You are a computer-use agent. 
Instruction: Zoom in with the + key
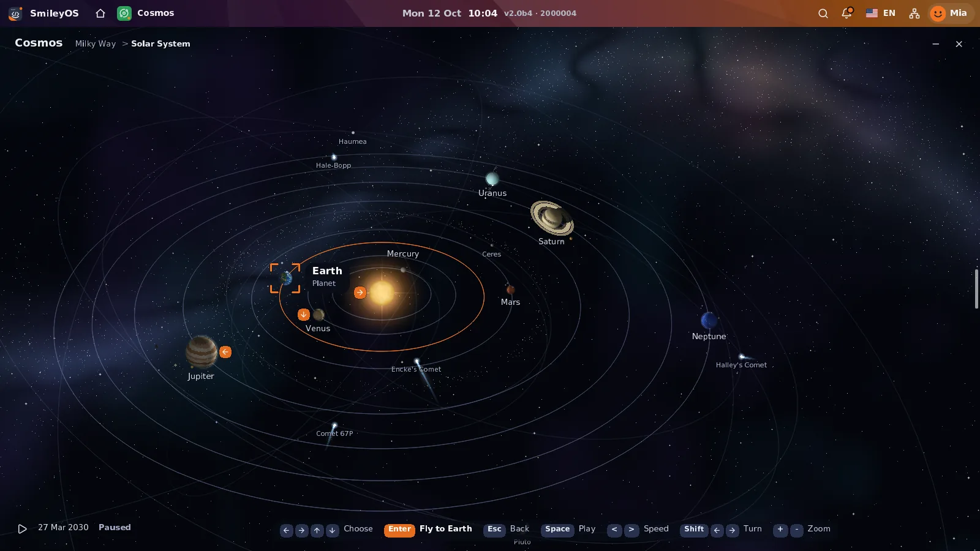click(x=780, y=530)
